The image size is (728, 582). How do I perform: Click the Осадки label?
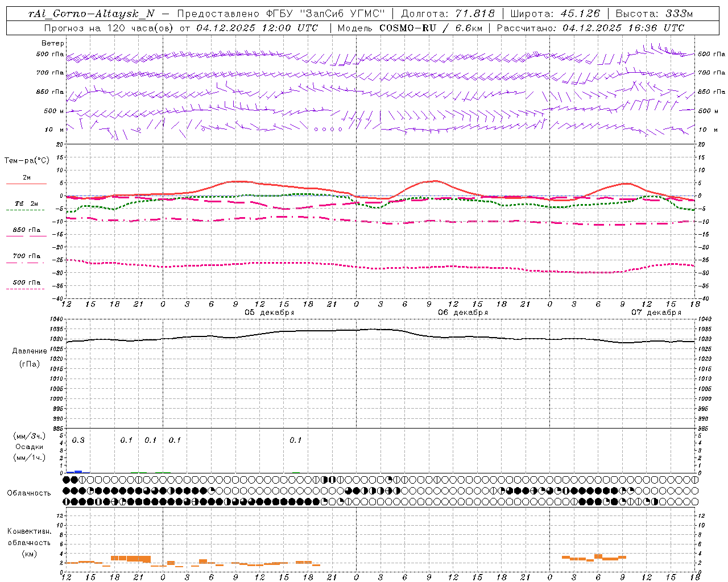[30, 447]
